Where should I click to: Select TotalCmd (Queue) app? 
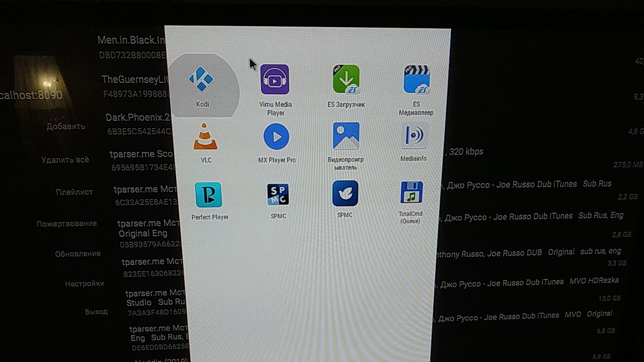(x=411, y=202)
